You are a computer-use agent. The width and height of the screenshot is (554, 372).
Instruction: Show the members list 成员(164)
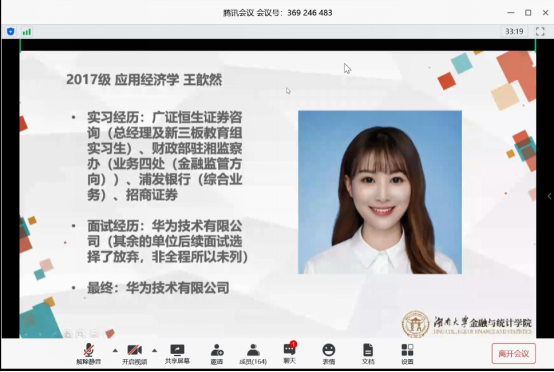pyautogui.click(x=253, y=354)
